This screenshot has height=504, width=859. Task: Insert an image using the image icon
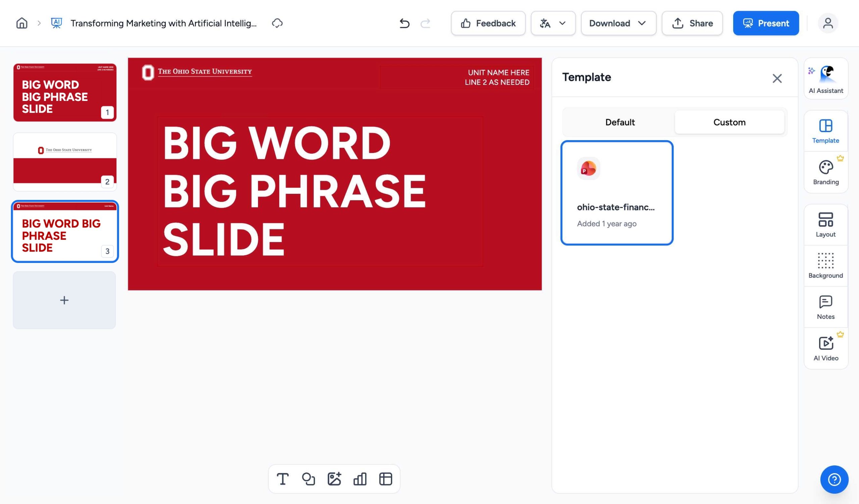(x=335, y=479)
